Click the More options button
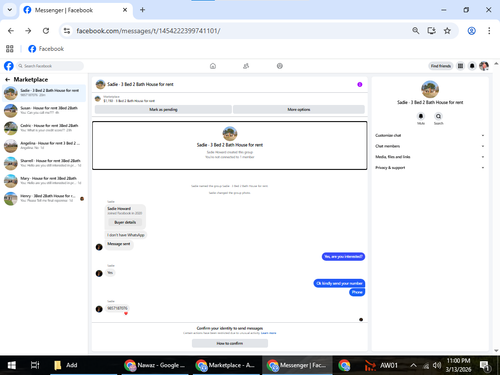This screenshot has width=500, height=375. 299,109
